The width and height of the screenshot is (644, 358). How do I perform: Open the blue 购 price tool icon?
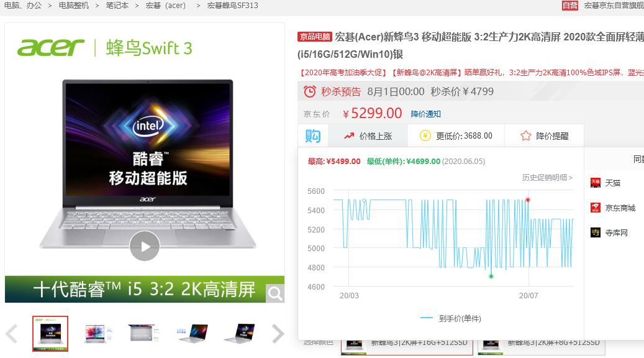(x=313, y=135)
